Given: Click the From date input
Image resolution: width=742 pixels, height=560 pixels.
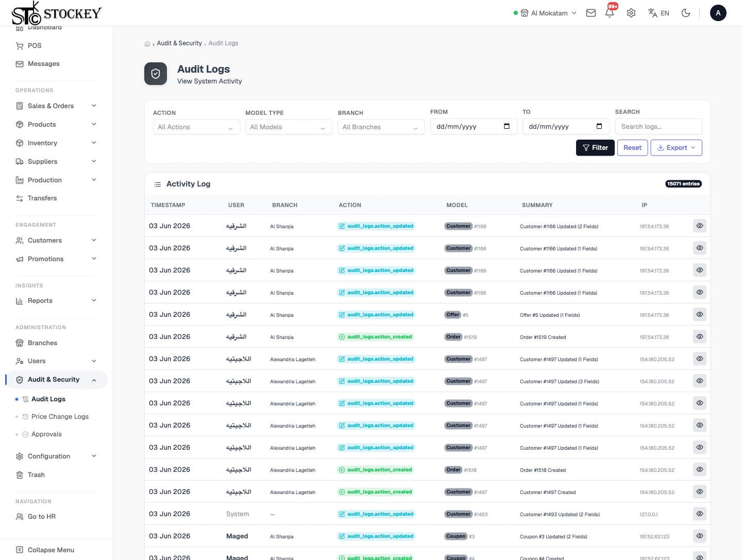Looking at the screenshot, I should 474,126.
